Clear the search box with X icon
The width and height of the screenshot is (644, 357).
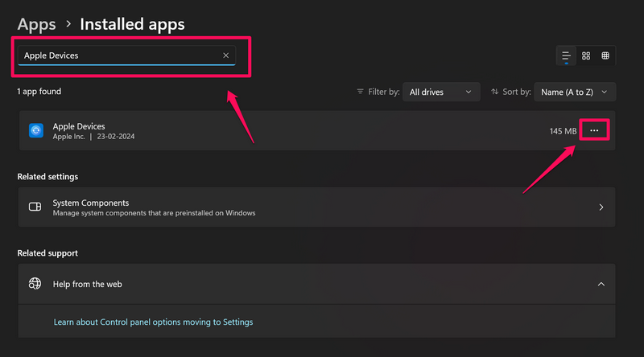pyautogui.click(x=226, y=55)
